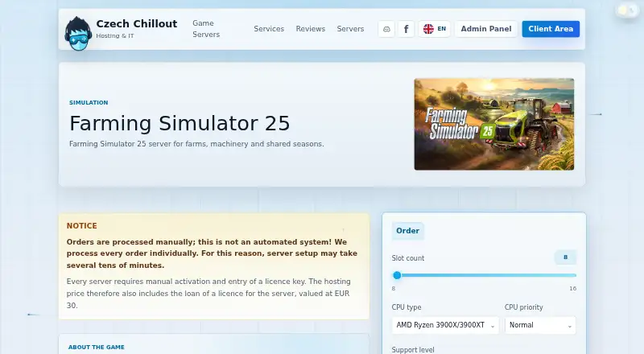The width and height of the screenshot is (644, 354).
Task: Open the Discord link icon
Action: coord(386,29)
